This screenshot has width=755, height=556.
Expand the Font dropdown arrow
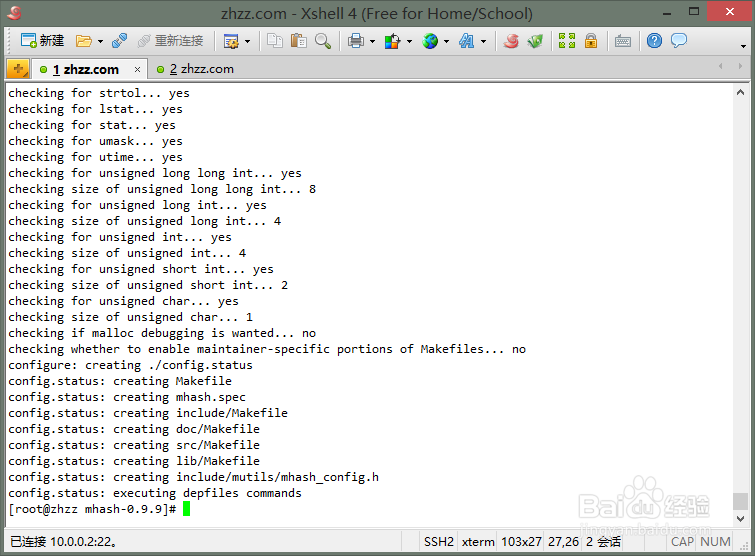point(483,42)
